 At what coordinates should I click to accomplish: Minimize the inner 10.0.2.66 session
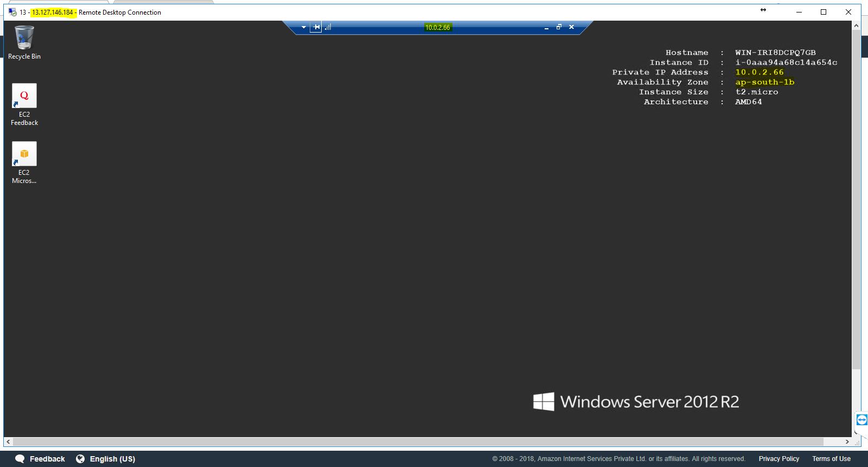coord(546,27)
